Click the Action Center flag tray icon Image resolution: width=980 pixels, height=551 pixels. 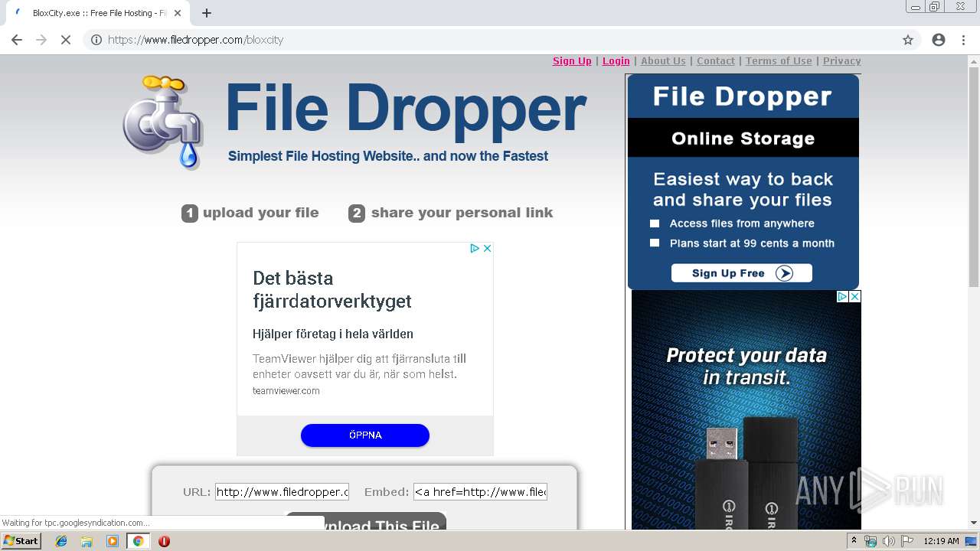click(x=906, y=541)
